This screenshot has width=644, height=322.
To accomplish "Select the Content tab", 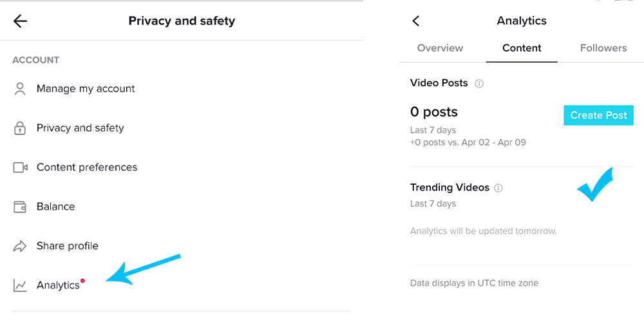I will click(x=522, y=48).
